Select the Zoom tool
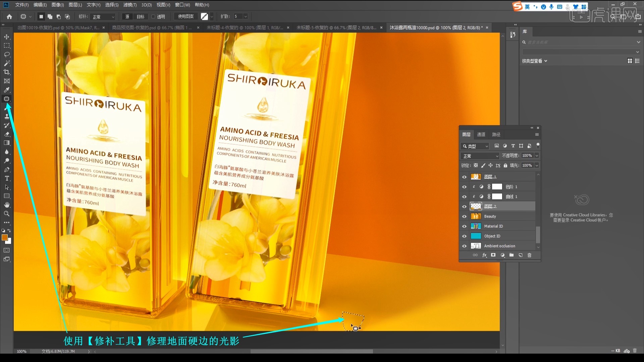644x362 pixels. pyautogui.click(x=7, y=214)
